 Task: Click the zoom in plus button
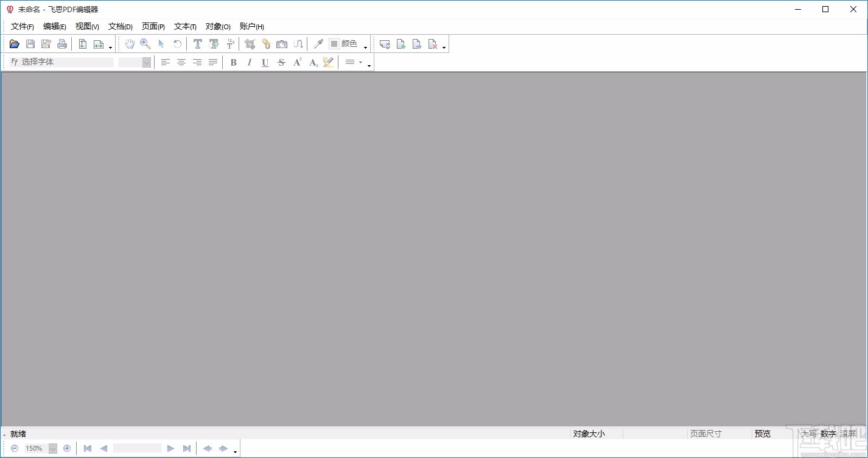pos(67,448)
